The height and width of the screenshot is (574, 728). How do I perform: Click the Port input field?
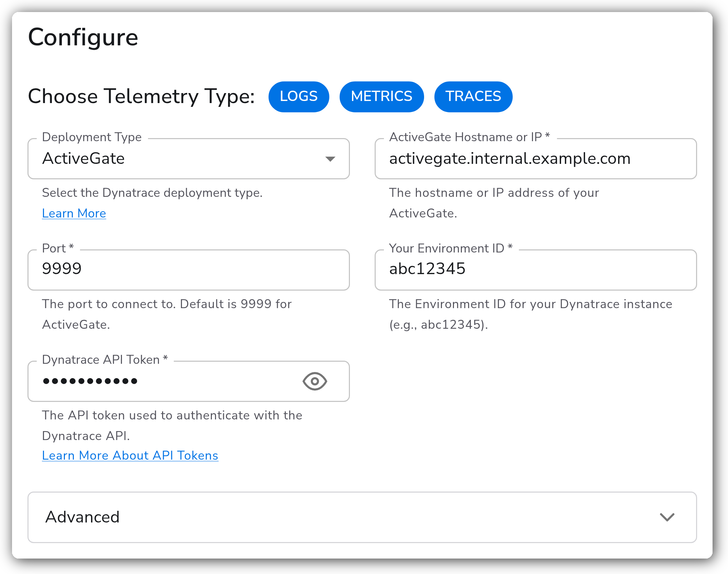tap(189, 270)
